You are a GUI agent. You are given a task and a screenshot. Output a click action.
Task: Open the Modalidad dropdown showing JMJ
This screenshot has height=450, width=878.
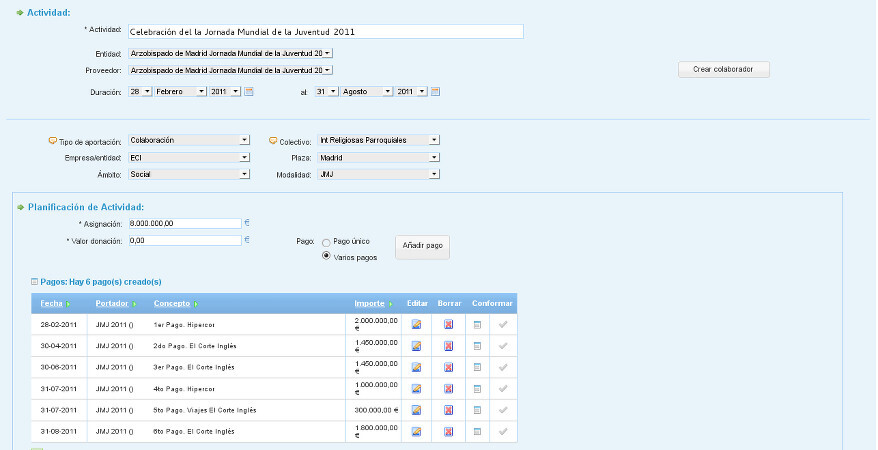coord(379,174)
